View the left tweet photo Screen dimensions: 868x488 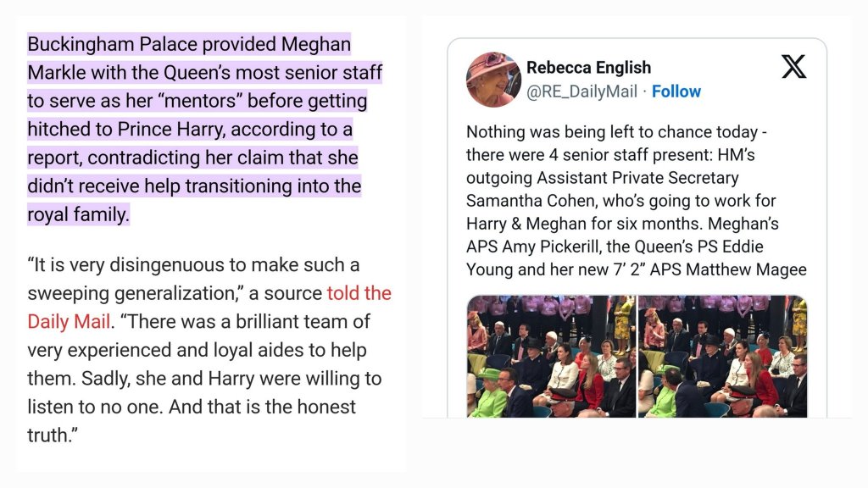551,356
